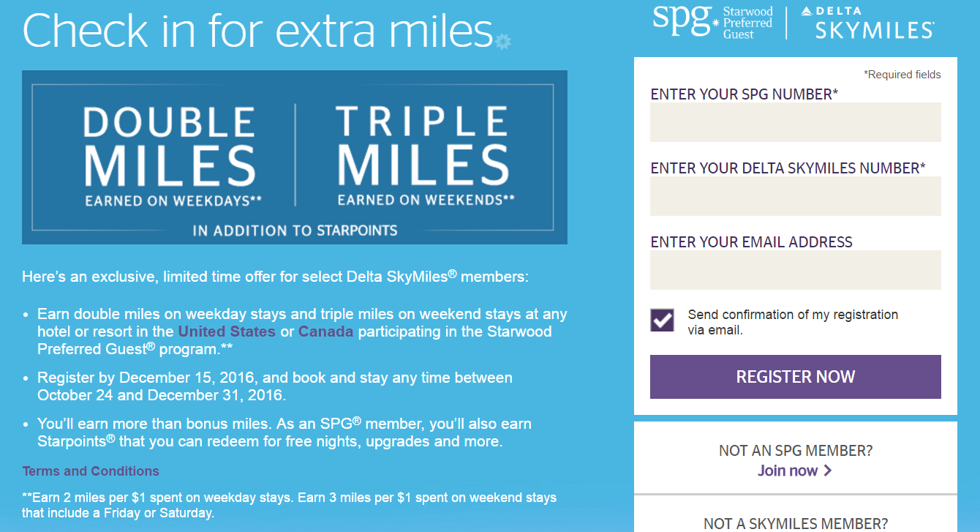Focus the Delta SkyMiles number field
This screenshot has height=532, width=980.
(x=795, y=196)
